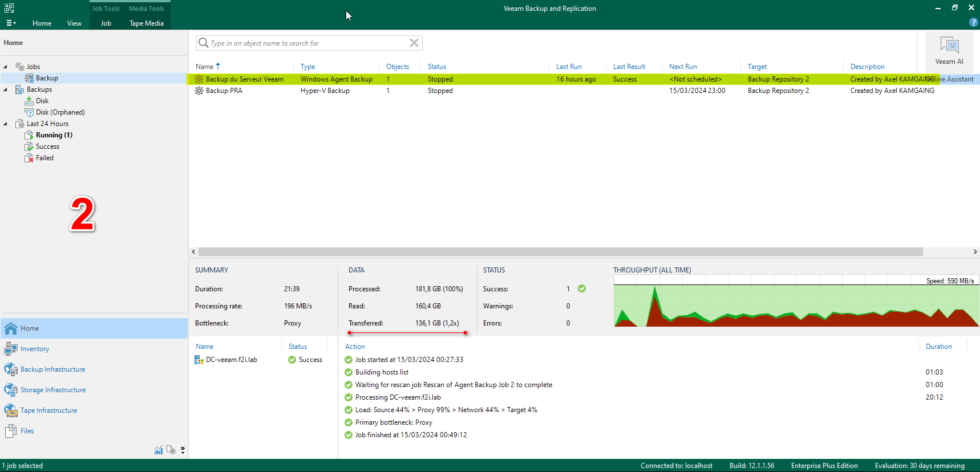Click the gear icon in navigation footer
Screen dimensions: 980x472
(x=171, y=450)
